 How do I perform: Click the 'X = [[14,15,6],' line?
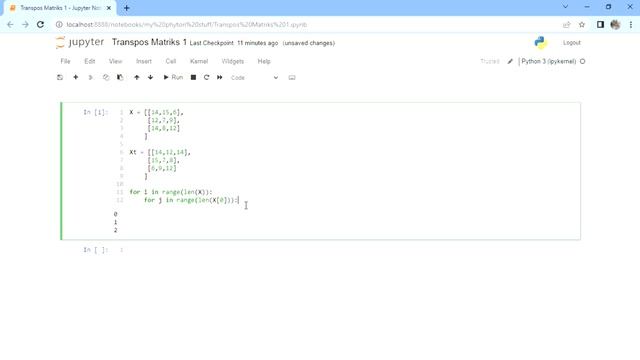point(156,112)
